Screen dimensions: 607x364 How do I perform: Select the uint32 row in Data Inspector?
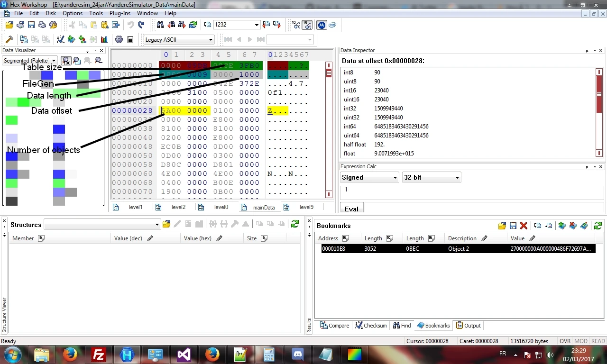pos(469,118)
